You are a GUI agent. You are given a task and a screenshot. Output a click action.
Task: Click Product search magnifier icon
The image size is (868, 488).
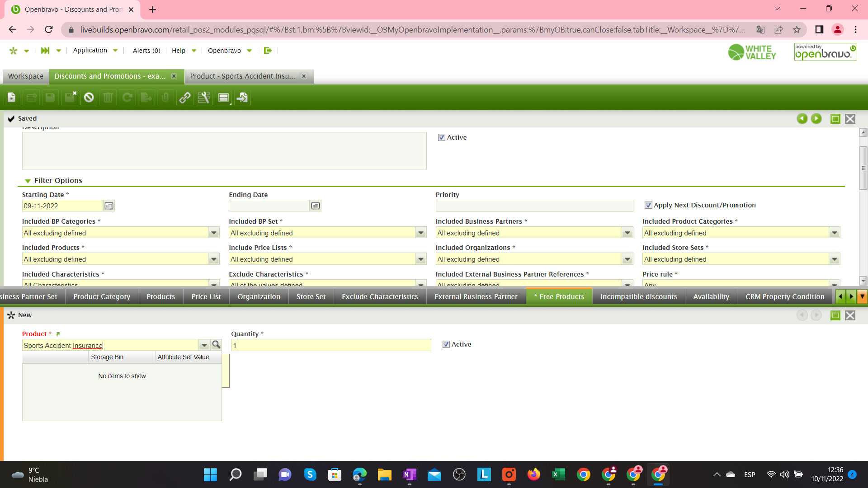pos(216,345)
